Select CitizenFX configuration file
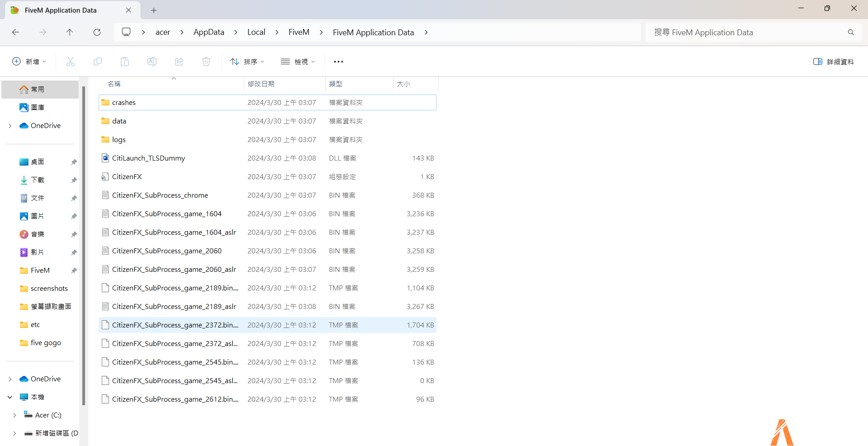Viewport: 868px width, 446px height. coord(267,177)
